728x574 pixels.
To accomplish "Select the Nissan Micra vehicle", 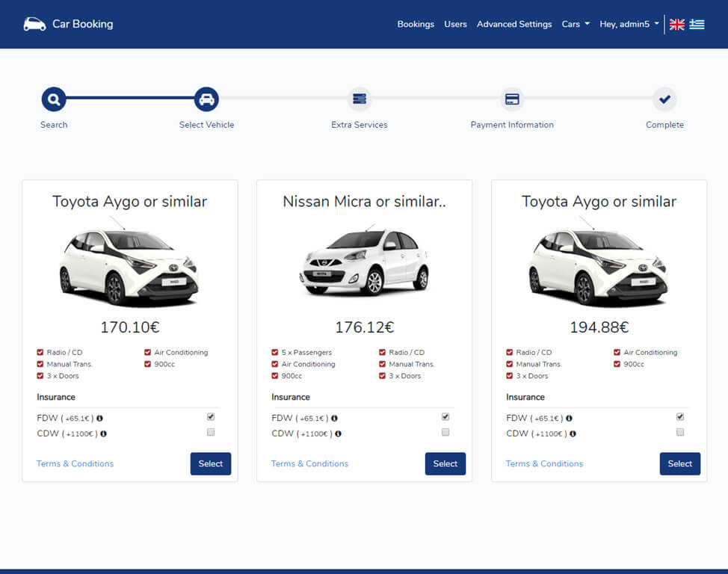I will [445, 463].
